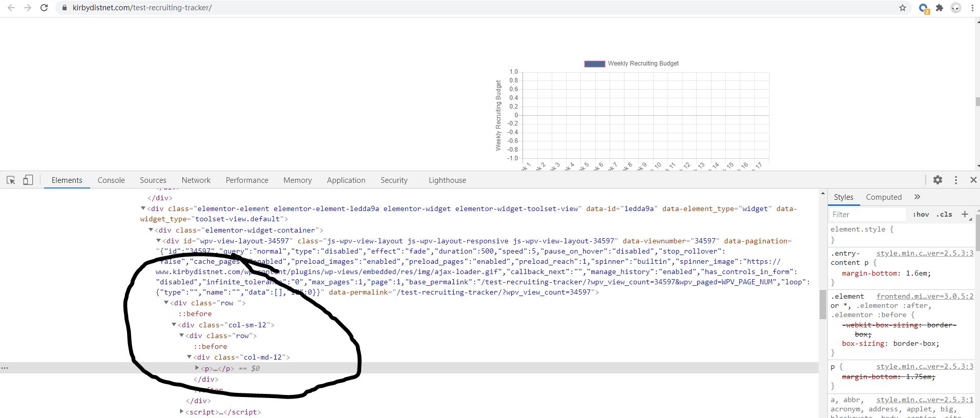Switch to the Application tab
The width and height of the screenshot is (980, 418).
[x=346, y=180]
